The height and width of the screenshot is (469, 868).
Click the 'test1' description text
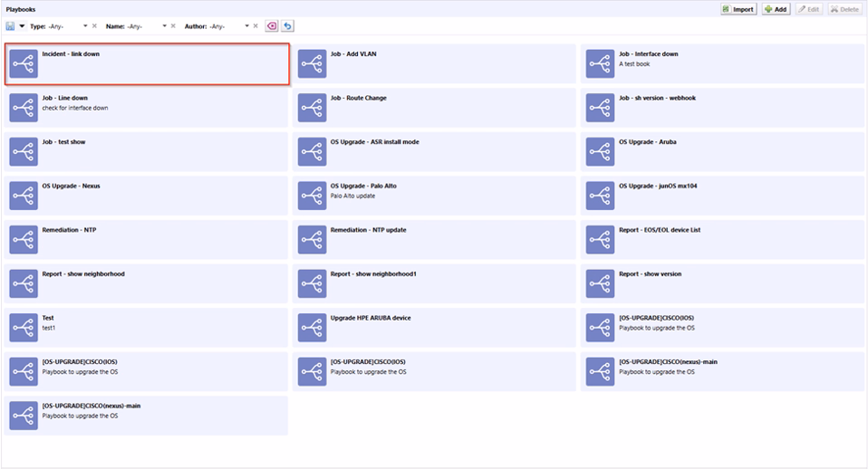[49, 328]
